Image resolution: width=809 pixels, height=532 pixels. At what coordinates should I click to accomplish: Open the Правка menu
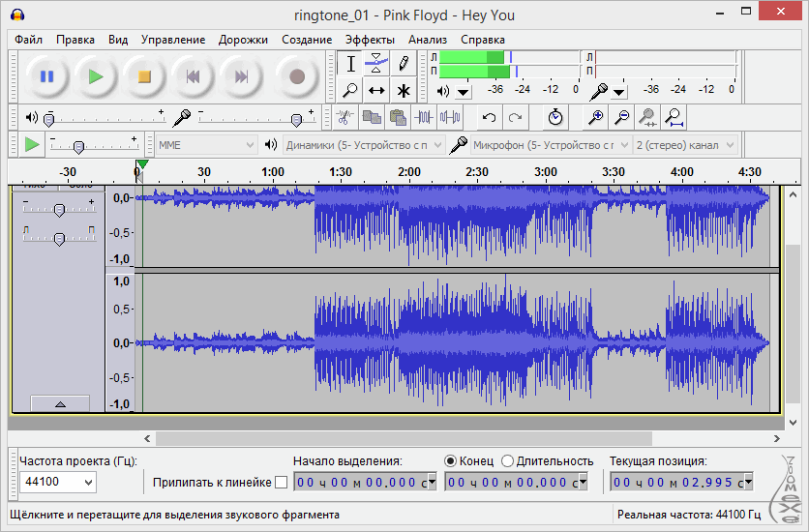[75, 40]
